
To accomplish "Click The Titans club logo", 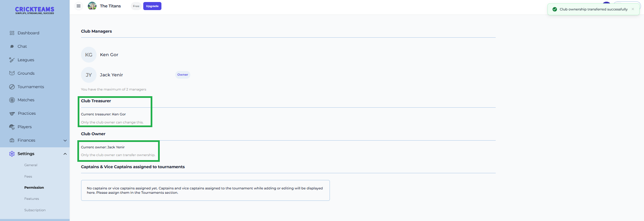I will tap(92, 6).
